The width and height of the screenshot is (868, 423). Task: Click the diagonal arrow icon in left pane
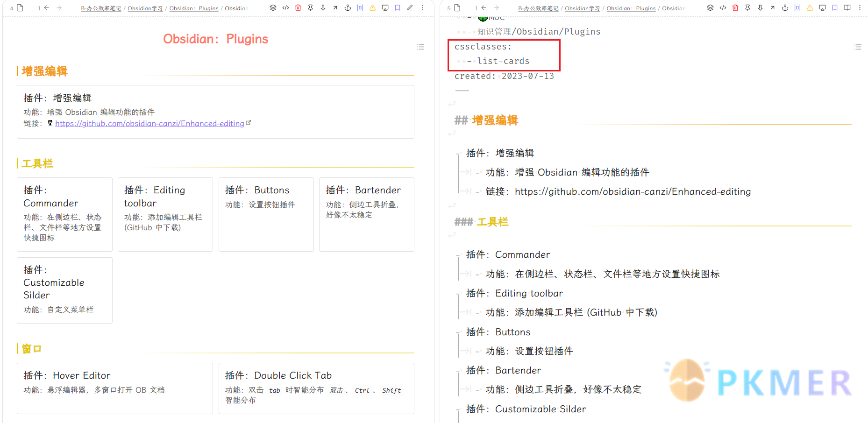click(335, 8)
